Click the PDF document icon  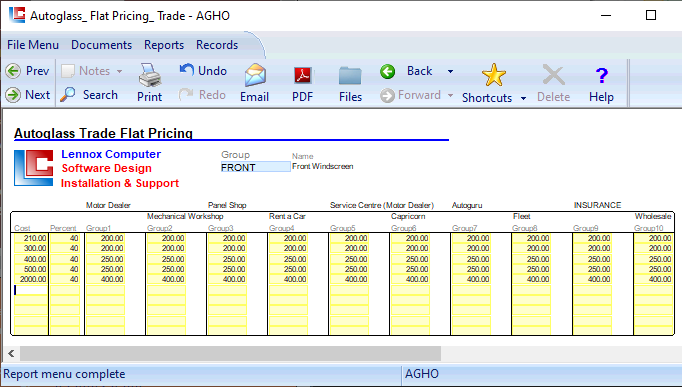point(303,75)
